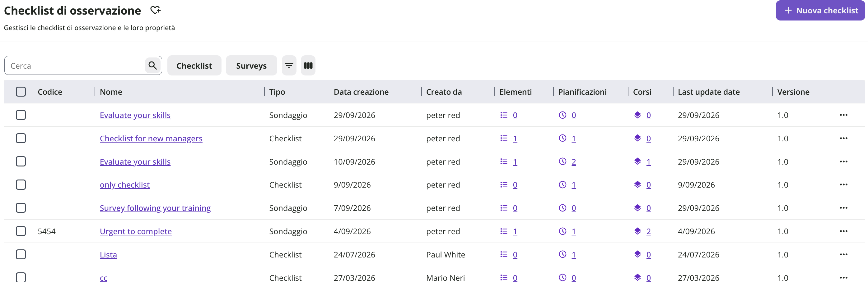Screen dimensions: 868x282
Task: Open the Urgent to complete link
Action: pyautogui.click(x=135, y=231)
